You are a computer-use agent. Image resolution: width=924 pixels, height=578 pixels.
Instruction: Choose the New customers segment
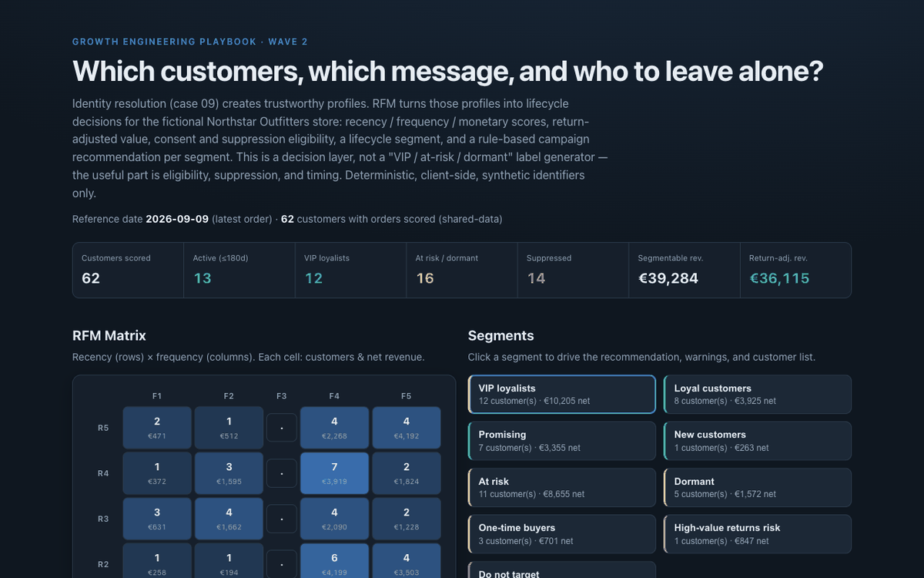(758, 441)
